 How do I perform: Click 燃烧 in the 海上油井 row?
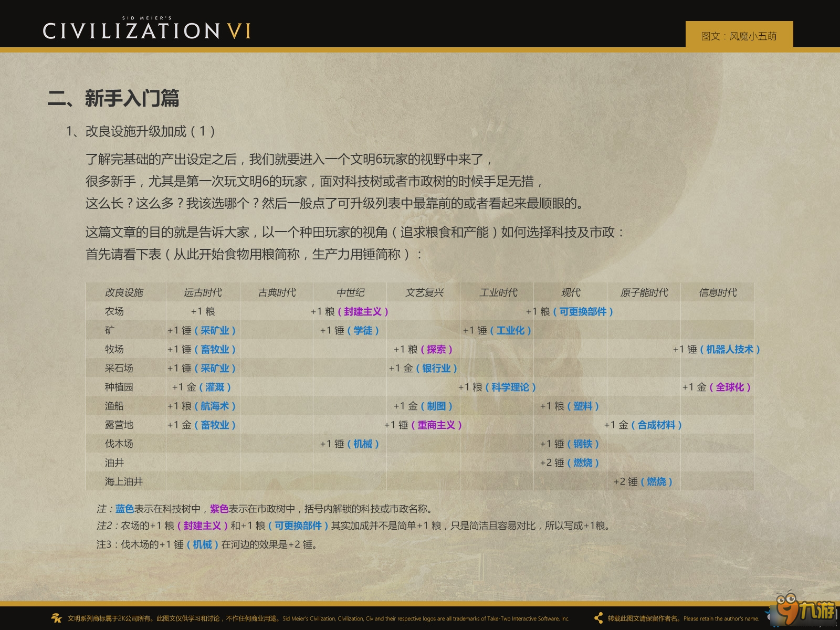[656, 481]
